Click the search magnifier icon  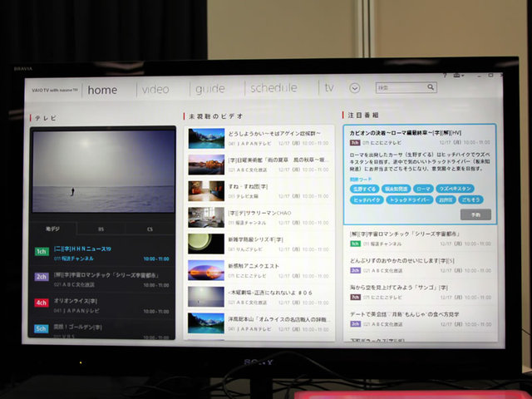coord(431,87)
